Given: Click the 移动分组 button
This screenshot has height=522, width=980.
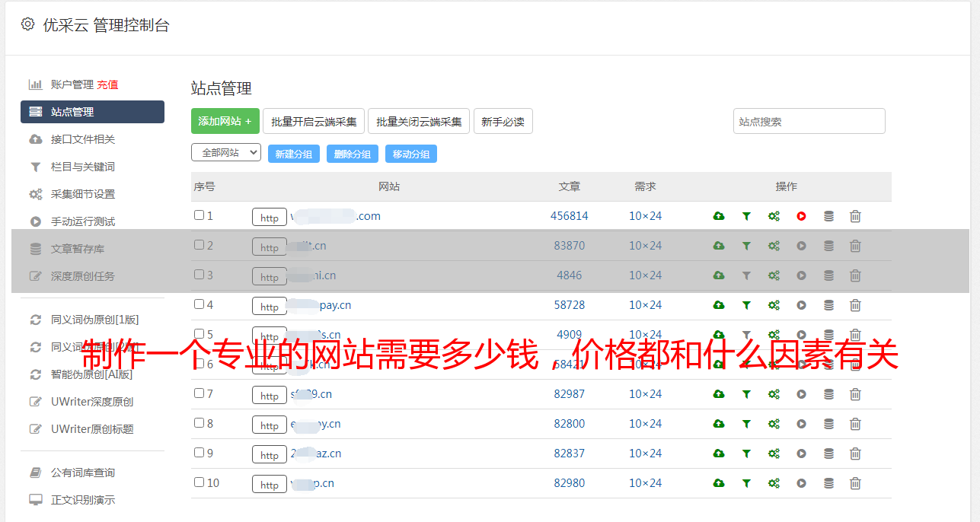Looking at the screenshot, I should pyautogui.click(x=411, y=154).
